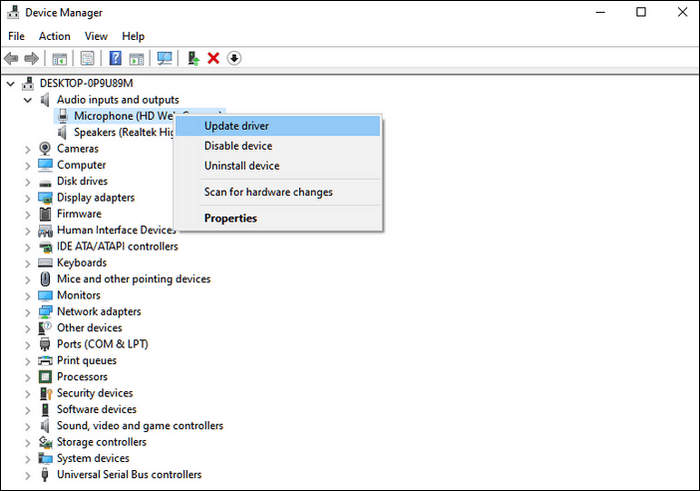
Task: Open the File menu
Action: pos(17,36)
